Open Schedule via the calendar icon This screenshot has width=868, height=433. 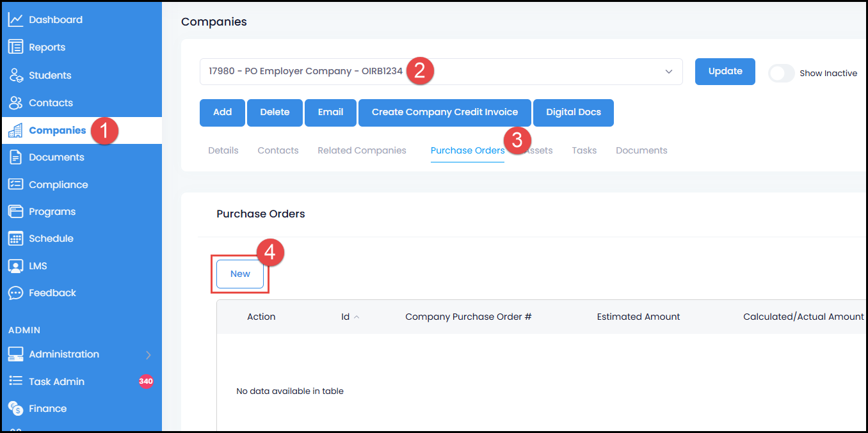(15, 239)
